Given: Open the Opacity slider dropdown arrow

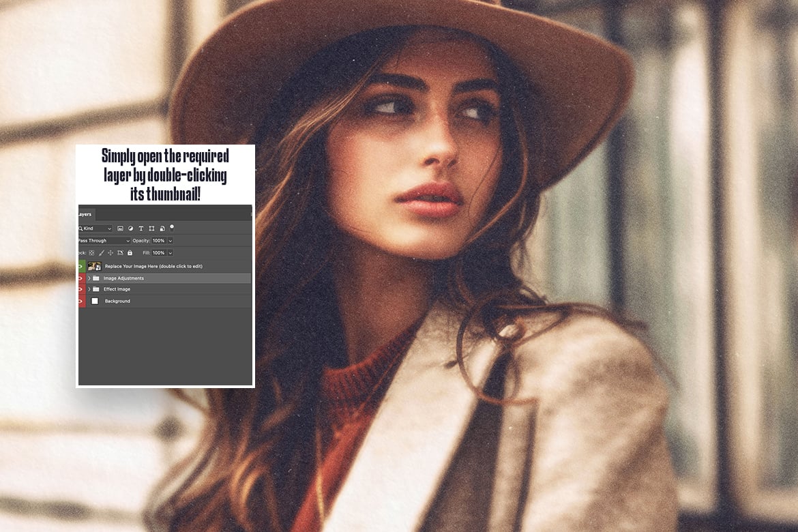Looking at the screenshot, I should coord(171,241).
